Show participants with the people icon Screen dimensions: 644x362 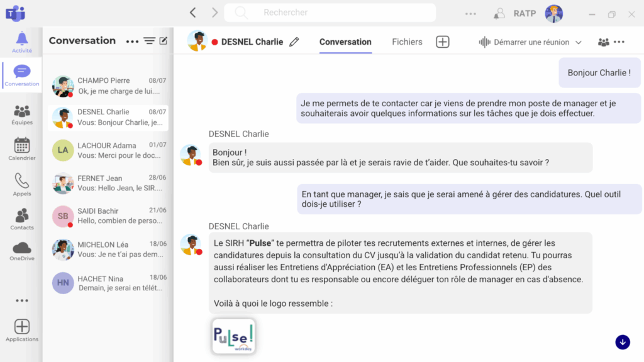(604, 42)
